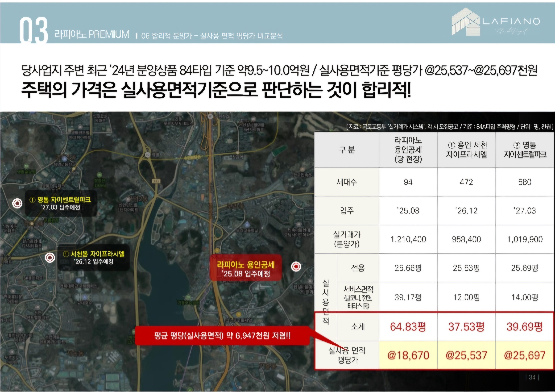The height and width of the screenshot is (392, 555).
Task: Click the table cell 1,019,900
Action: click(x=525, y=239)
